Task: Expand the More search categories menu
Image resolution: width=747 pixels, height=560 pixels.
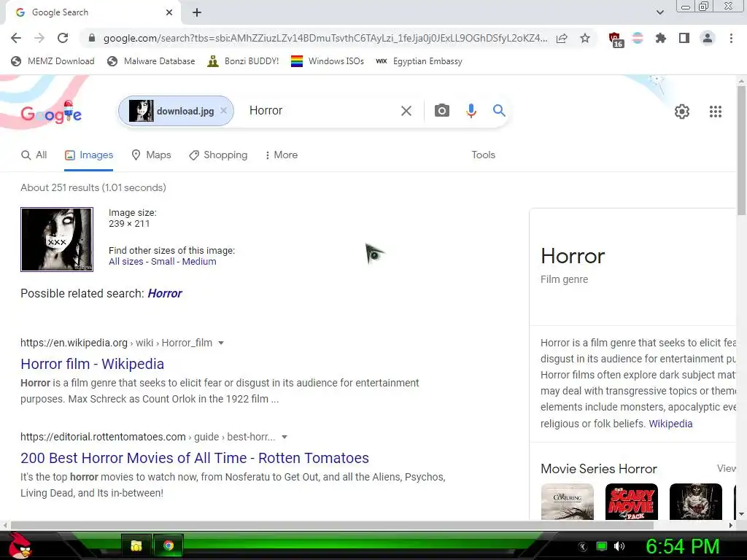Action: point(281,155)
